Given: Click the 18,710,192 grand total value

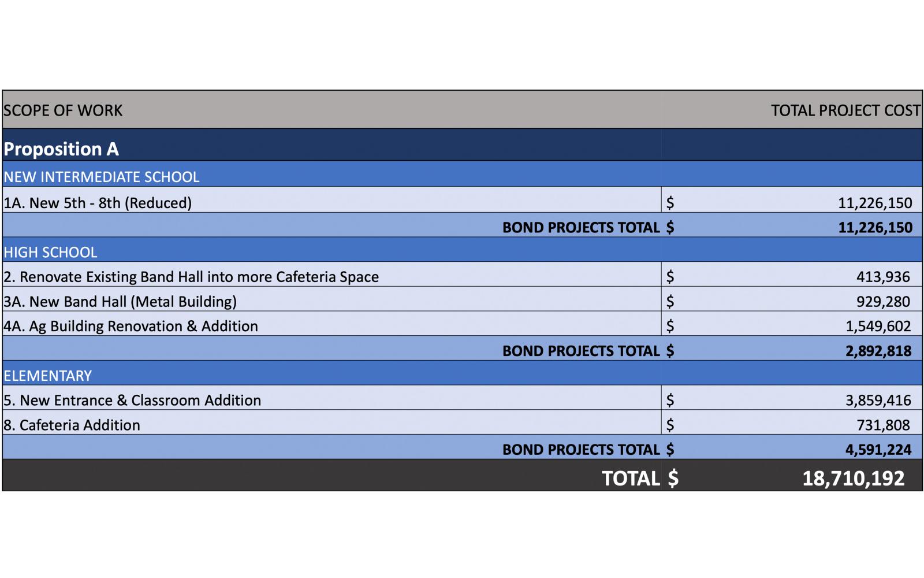Looking at the screenshot, I should 853,478.
